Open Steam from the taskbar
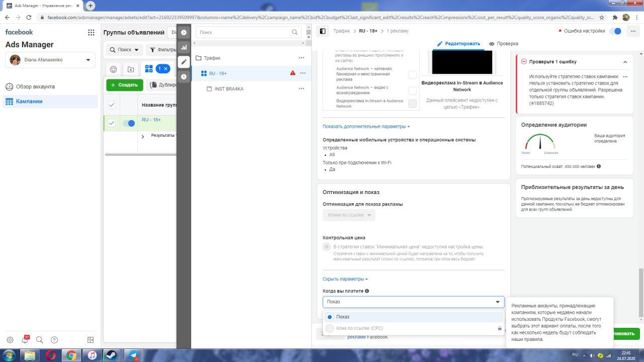The width and height of the screenshot is (644, 362). pos(112,355)
